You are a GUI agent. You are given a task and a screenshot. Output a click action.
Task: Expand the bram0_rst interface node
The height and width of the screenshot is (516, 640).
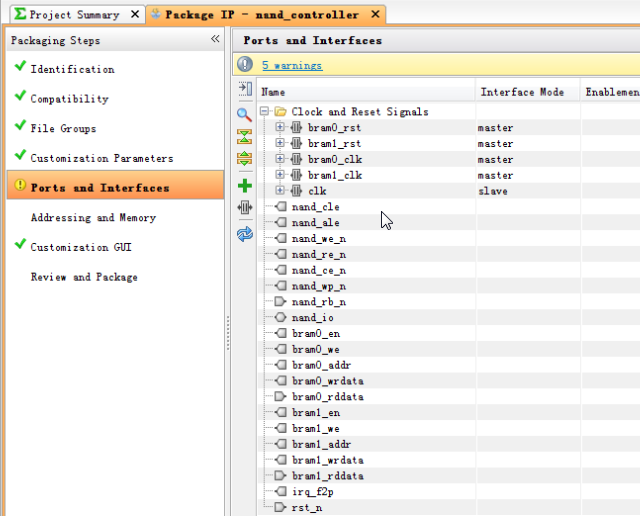click(280, 127)
